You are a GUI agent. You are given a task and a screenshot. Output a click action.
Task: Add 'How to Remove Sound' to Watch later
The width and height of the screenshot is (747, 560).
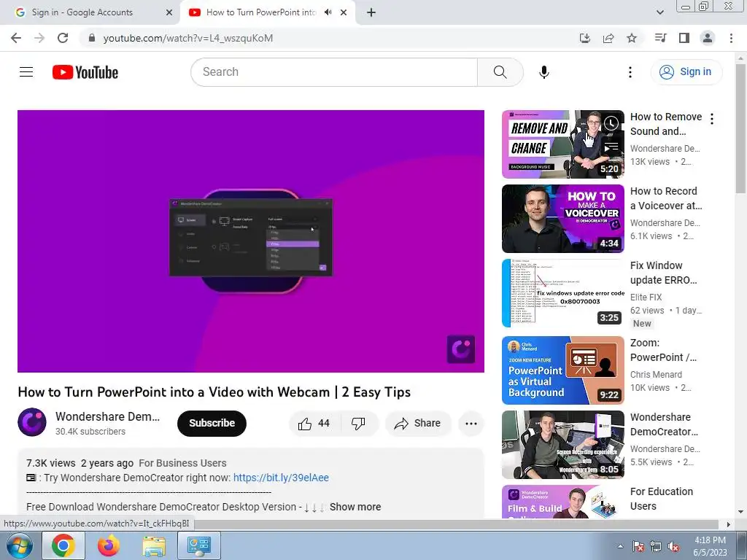(611, 124)
